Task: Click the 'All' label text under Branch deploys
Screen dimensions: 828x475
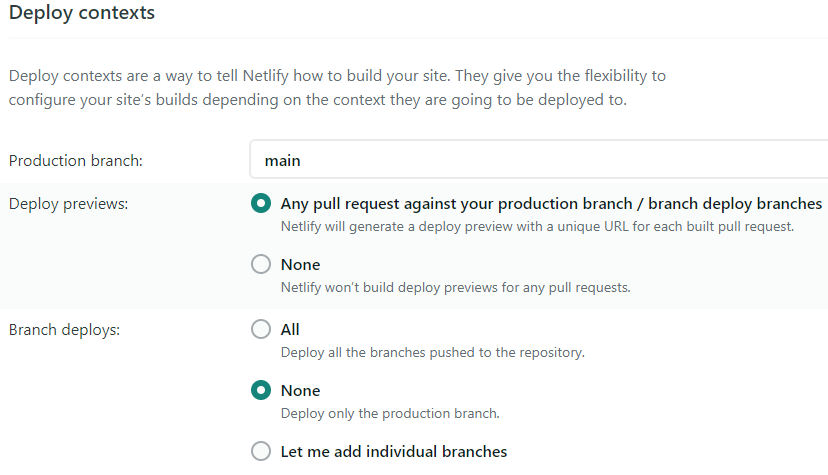Action: click(x=290, y=329)
